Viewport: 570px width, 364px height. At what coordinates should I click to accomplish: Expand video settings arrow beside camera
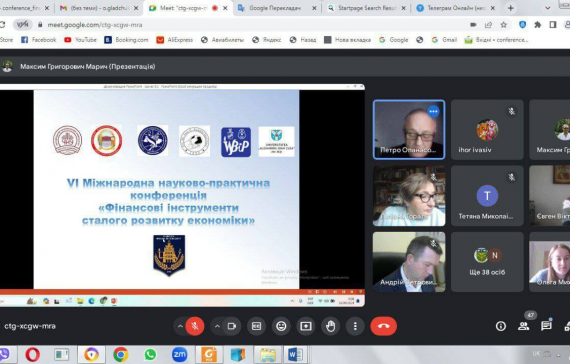click(x=217, y=326)
